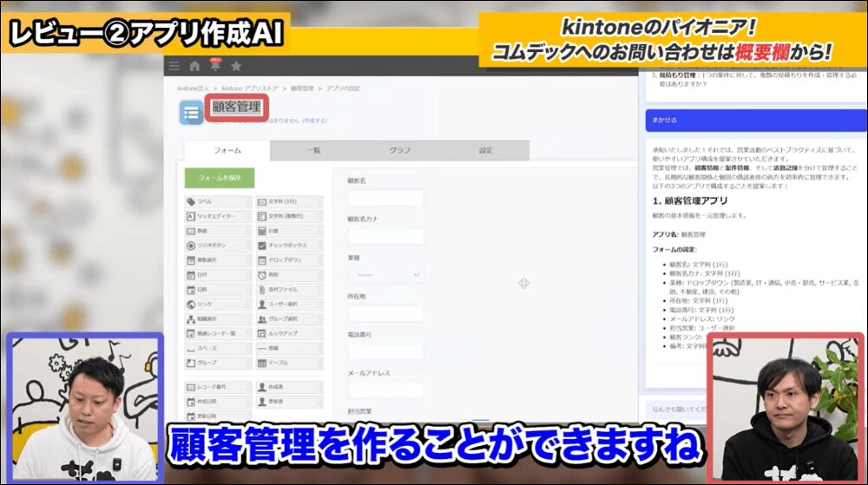This screenshot has height=485, width=868.
Task: Open kintone法人 breadcrumb link
Action: click(194, 88)
